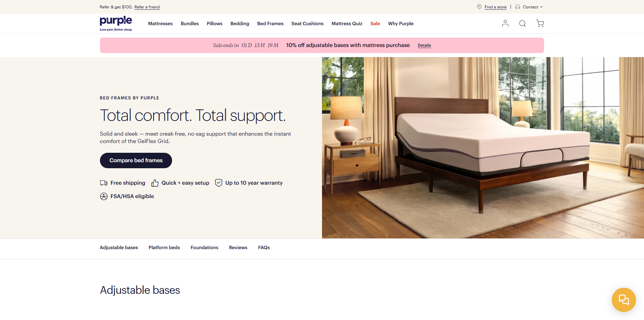Click the Compare bed frames button
This screenshot has height=320, width=644.
(136, 161)
